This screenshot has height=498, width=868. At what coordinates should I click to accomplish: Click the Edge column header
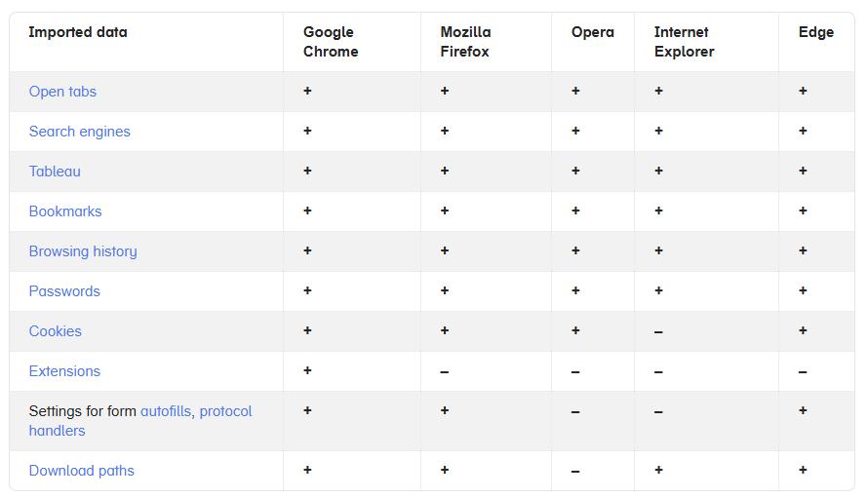816,32
